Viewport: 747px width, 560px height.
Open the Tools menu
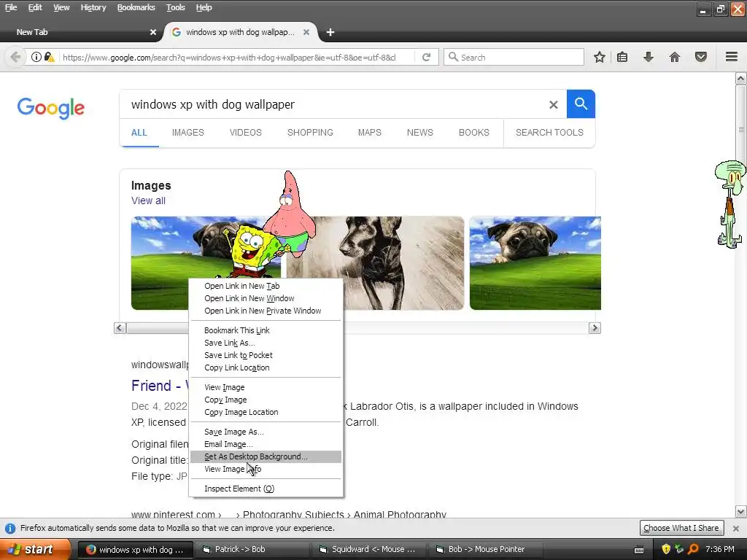(x=175, y=7)
